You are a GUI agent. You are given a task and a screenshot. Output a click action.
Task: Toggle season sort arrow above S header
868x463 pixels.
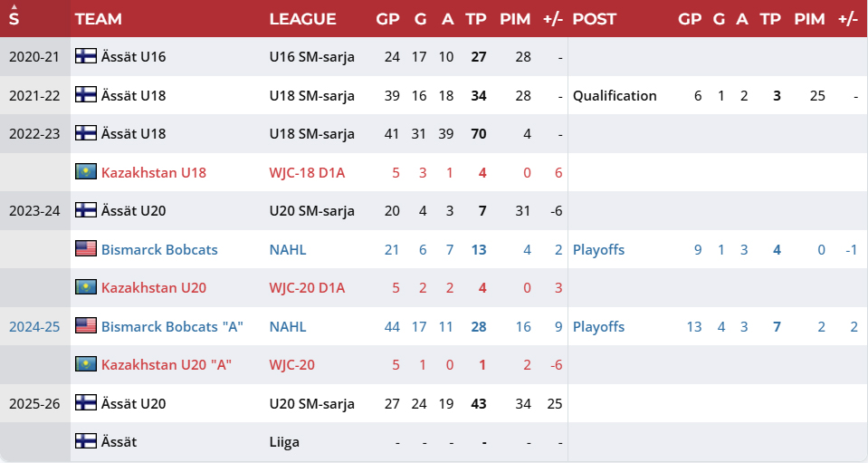click(14, 6)
